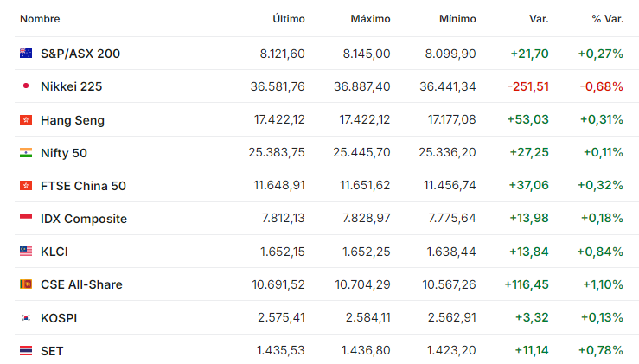This screenshot has width=639, height=364.
Task: Click the Indonesia flag beside IDX Composite
Action: click(x=26, y=217)
